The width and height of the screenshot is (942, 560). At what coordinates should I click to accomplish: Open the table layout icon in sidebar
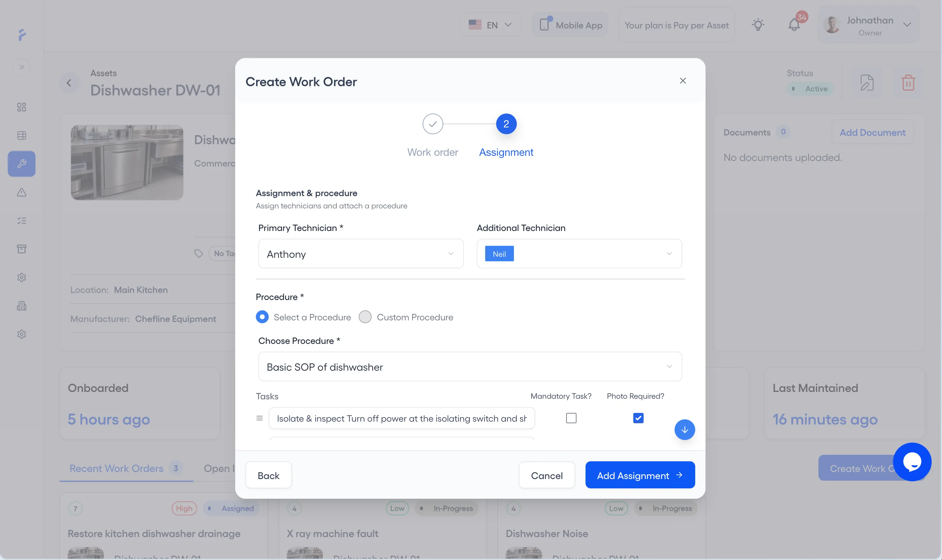(x=22, y=135)
